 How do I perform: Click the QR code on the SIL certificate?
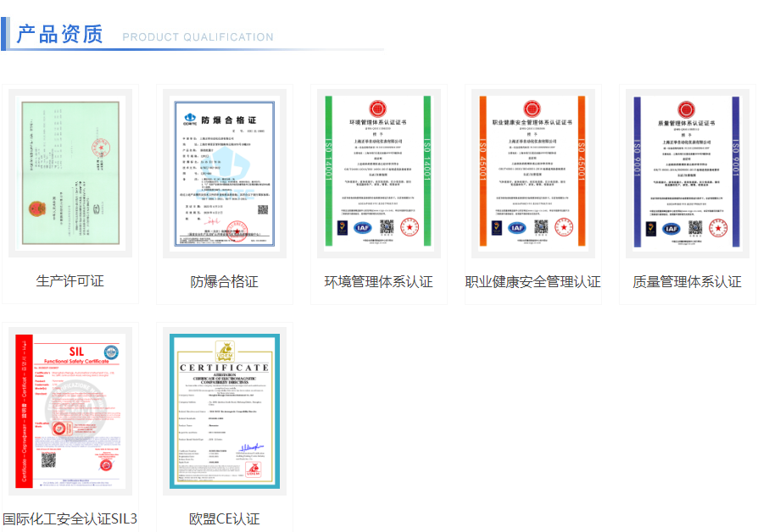coord(48,459)
